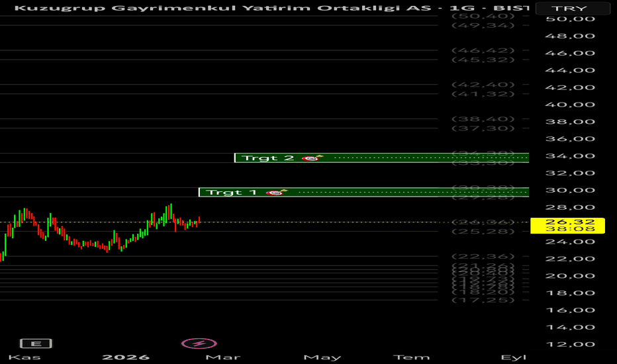Viewport: 617px width, 364px height.
Task: Click the Kas label on time axis
Action: coord(24,357)
